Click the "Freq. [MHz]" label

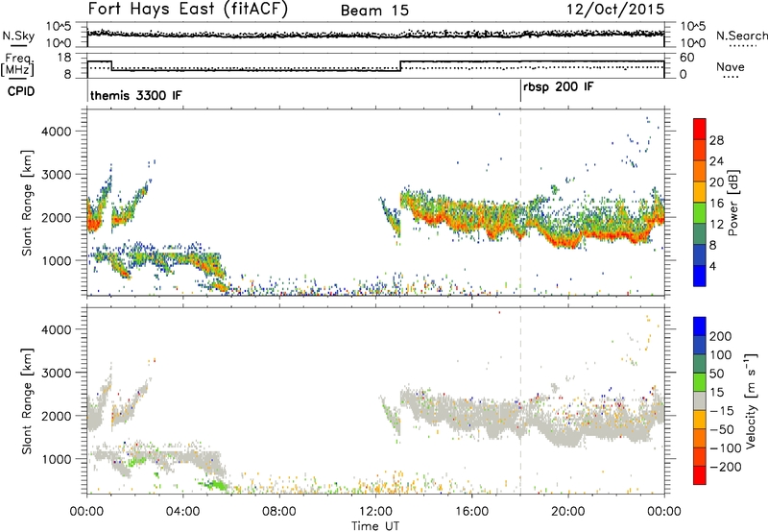(x=17, y=64)
